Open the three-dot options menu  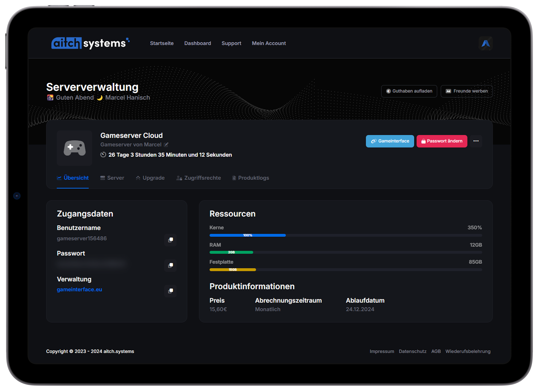[x=476, y=141]
